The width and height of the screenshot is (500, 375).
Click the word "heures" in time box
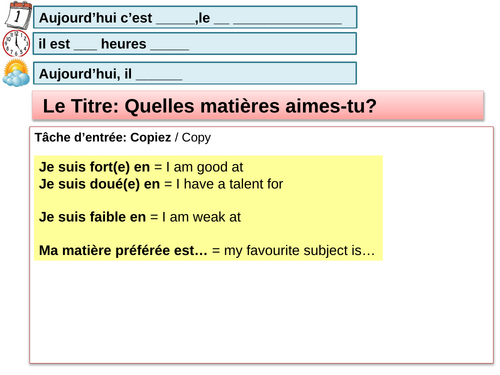click(x=124, y=44)
